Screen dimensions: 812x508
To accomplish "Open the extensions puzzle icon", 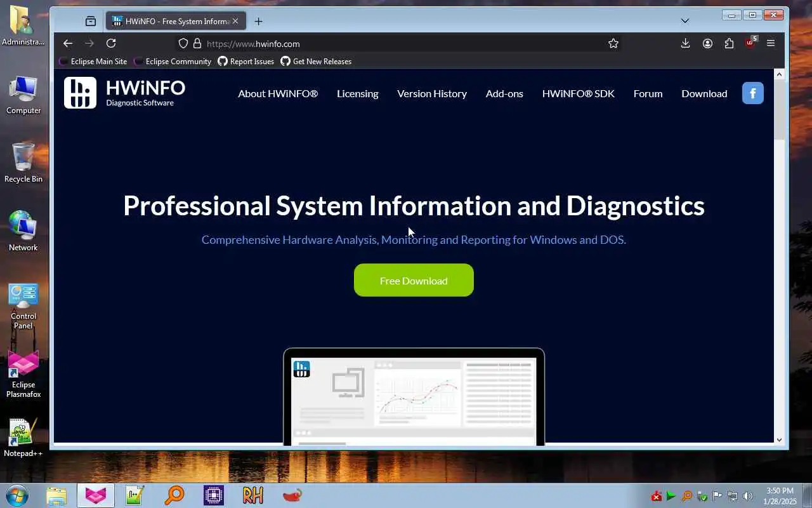I will [x=729, y=43].
